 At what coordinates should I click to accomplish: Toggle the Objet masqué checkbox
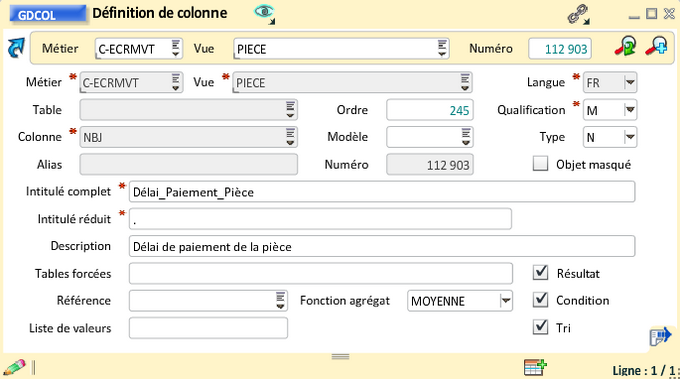[x=540, y=164]
